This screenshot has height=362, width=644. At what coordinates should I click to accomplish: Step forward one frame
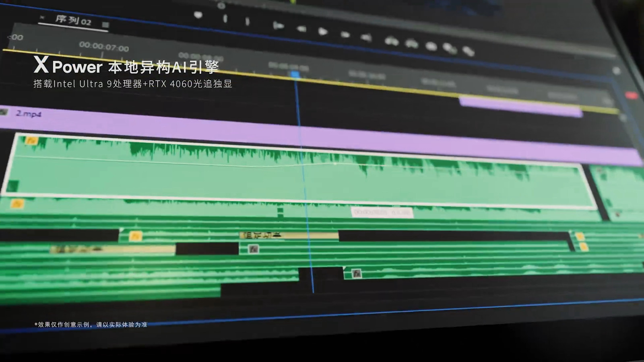[345, 35]
